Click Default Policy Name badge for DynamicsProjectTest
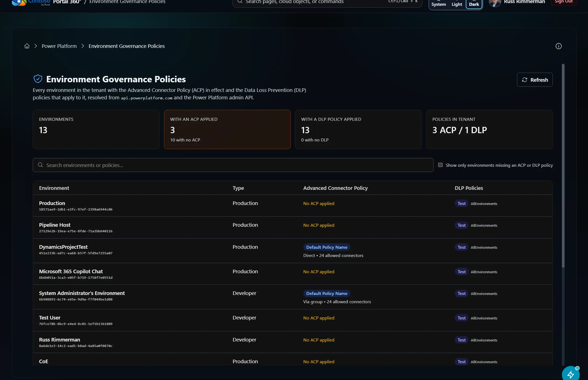 tap(327, 247)
